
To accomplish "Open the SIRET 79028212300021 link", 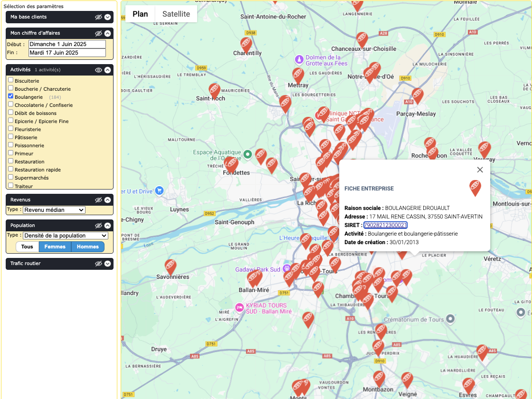I will click(x=385, y=225).
